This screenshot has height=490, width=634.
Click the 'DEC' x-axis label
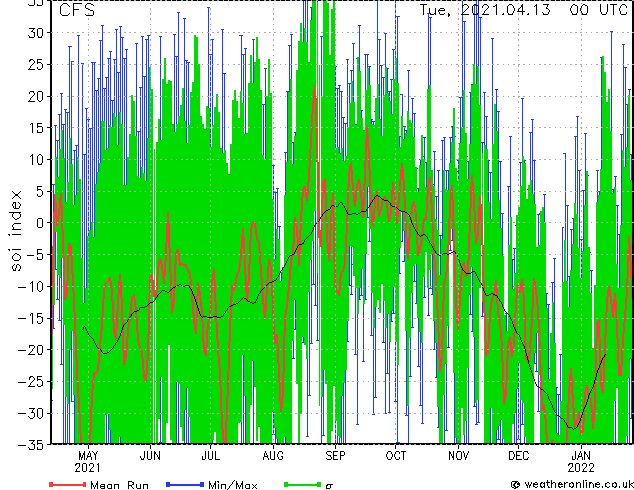519,456
